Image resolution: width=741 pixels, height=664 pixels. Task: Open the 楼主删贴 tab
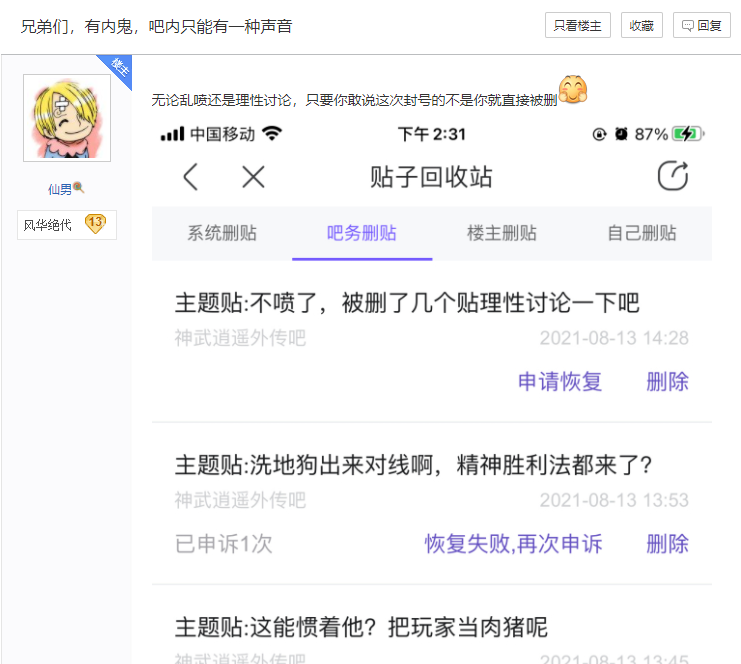502,233
